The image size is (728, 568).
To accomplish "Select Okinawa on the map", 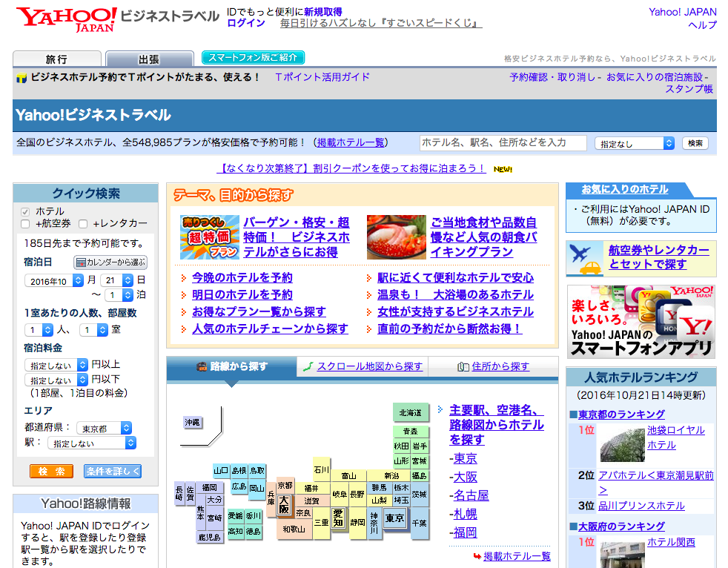I will coord(192,422).
